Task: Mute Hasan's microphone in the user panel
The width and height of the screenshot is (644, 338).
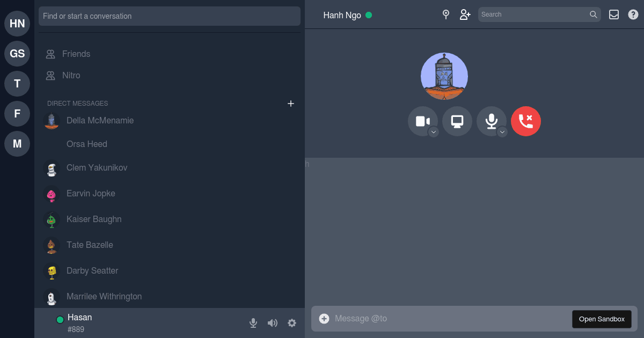Action: 253,323
